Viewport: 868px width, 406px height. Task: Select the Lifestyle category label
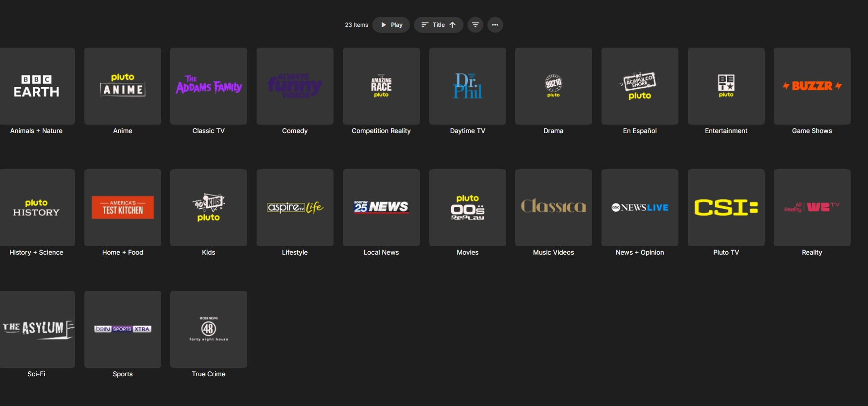pos(295,253)
